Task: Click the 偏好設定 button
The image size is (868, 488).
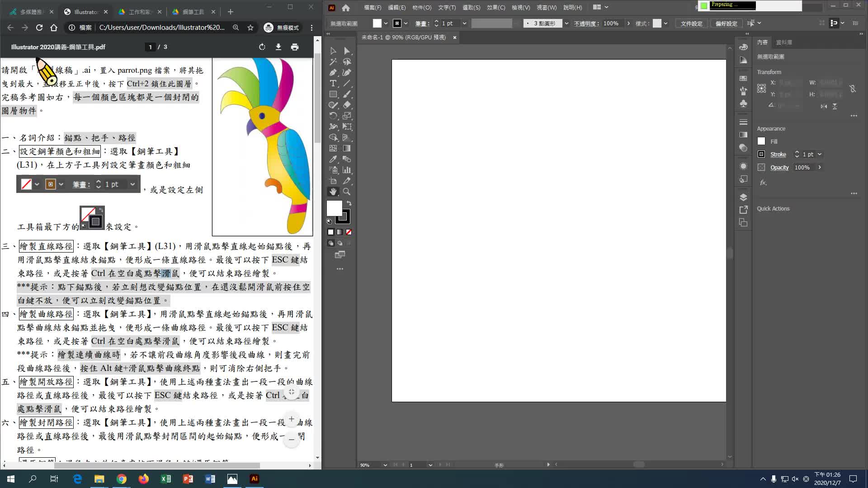Action: (x=726, y=23)
